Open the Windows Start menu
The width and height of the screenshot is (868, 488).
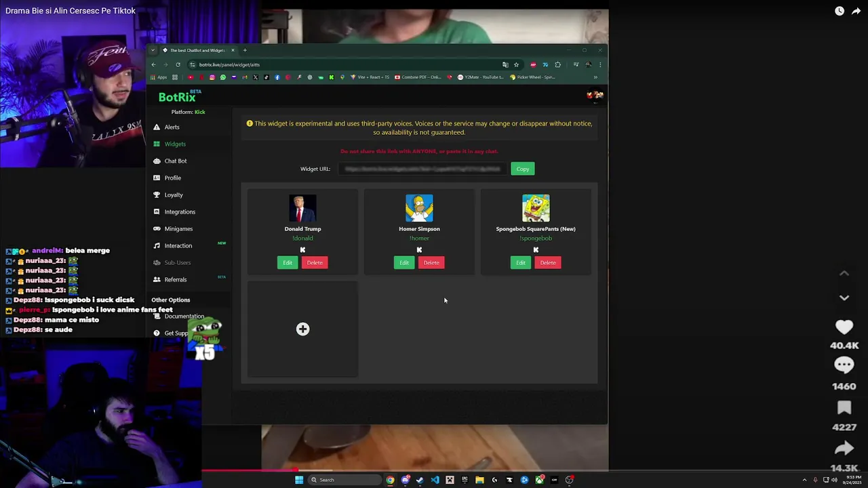pyautogui.click(x=299, y=480)
